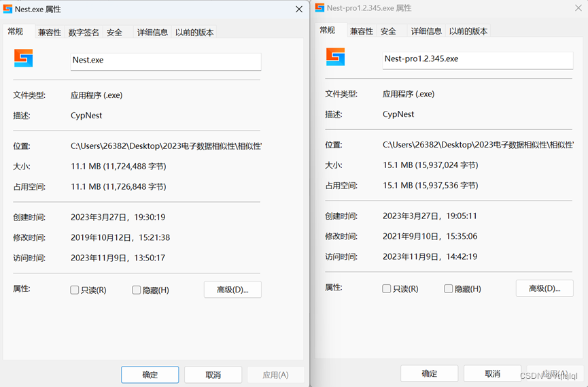Click 取消 in Nest-pro1.2.345.exe properties

492,373
